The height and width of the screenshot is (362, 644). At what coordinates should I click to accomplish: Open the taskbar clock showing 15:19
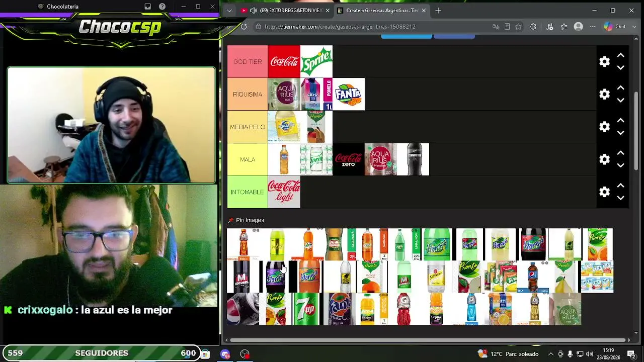click(x=609, y=354)
